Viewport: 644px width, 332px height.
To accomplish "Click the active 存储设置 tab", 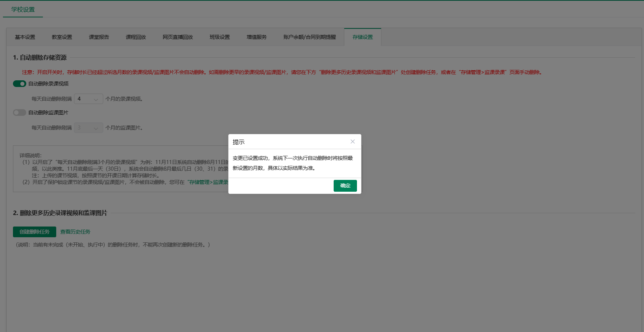I will coord(363,37).
